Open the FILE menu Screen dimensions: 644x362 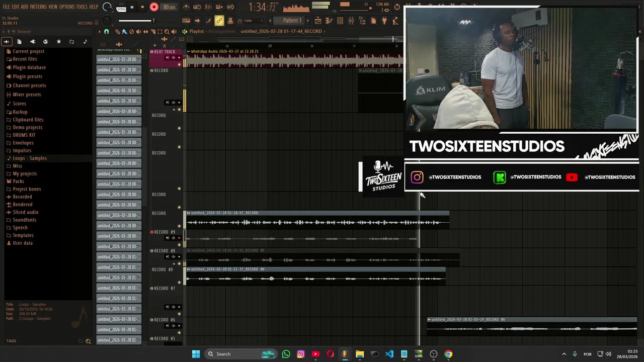6,7
